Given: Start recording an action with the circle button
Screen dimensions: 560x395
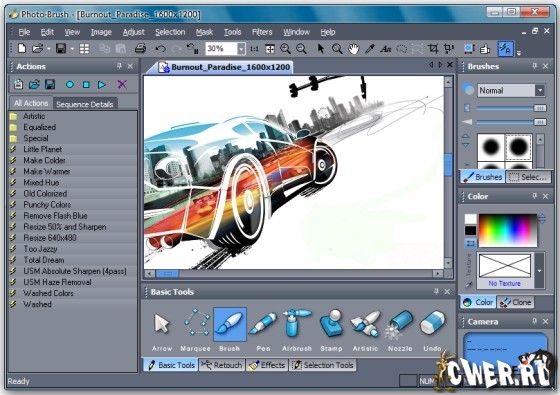Looking at the screenshot, I should point(70,85).
